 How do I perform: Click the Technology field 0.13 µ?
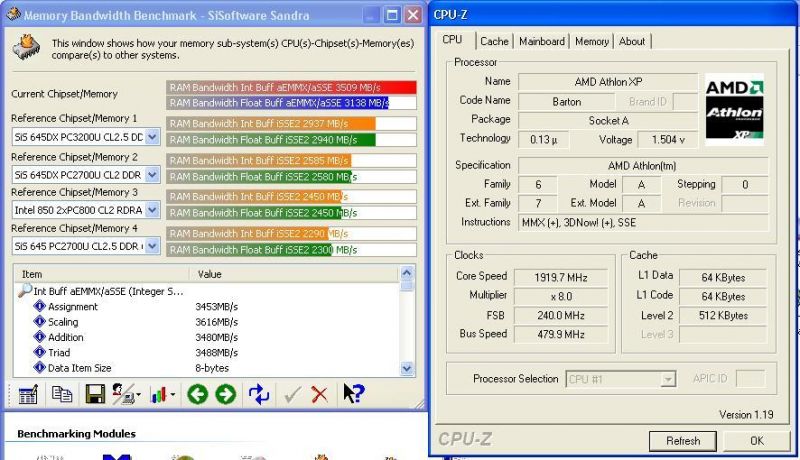[543, 140]
